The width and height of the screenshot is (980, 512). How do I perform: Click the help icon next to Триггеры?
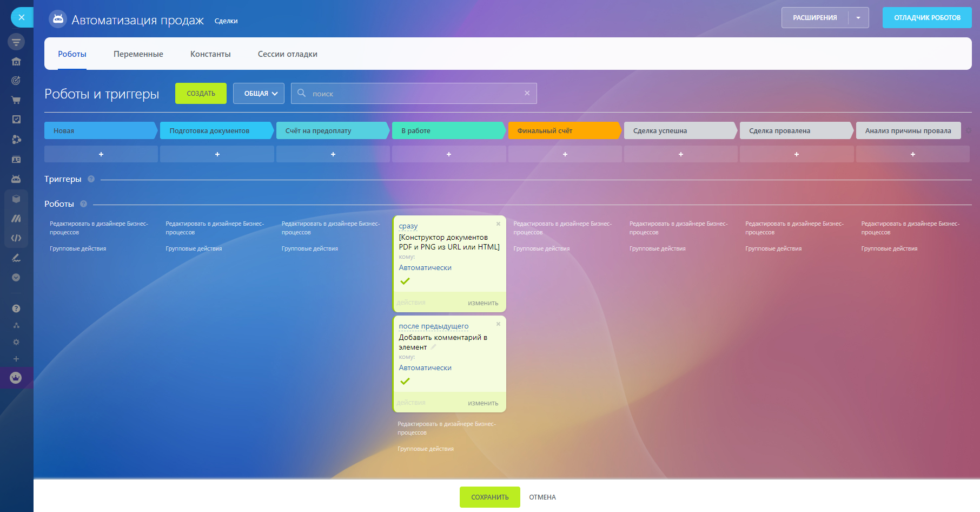pyautogui.click(x=91, y=179)
